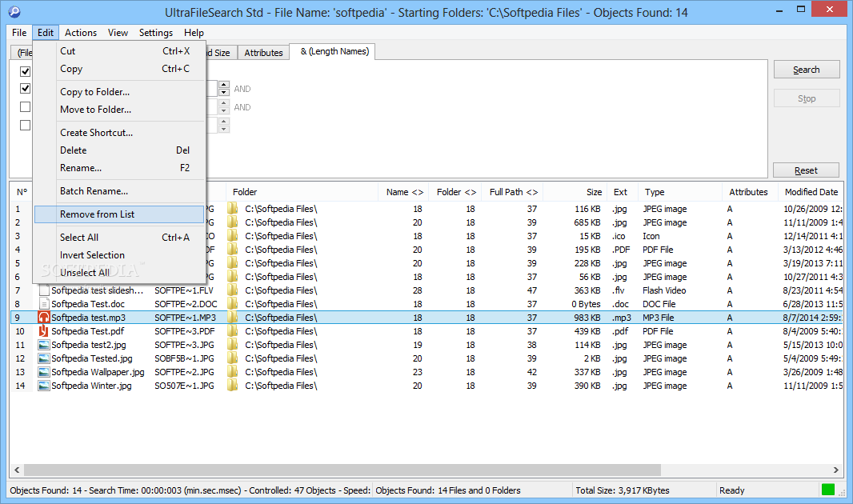Sort by the Modified Date column header
This screenshot has height=504, width=853.
811,192
